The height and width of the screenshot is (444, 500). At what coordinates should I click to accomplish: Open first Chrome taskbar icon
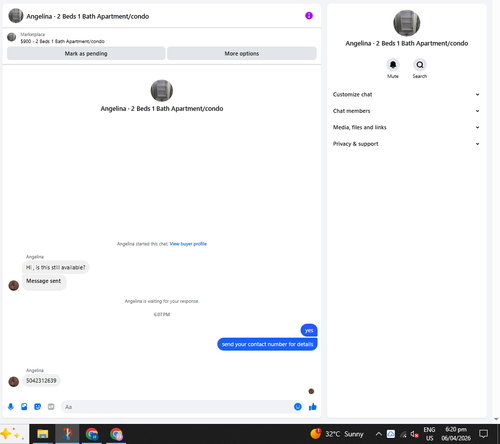(x=92, y=434)
